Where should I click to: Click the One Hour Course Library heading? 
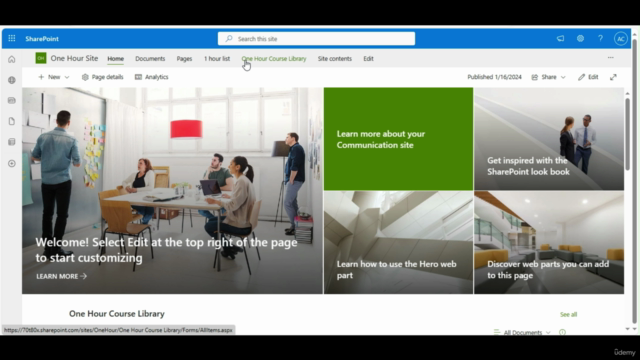117,313
